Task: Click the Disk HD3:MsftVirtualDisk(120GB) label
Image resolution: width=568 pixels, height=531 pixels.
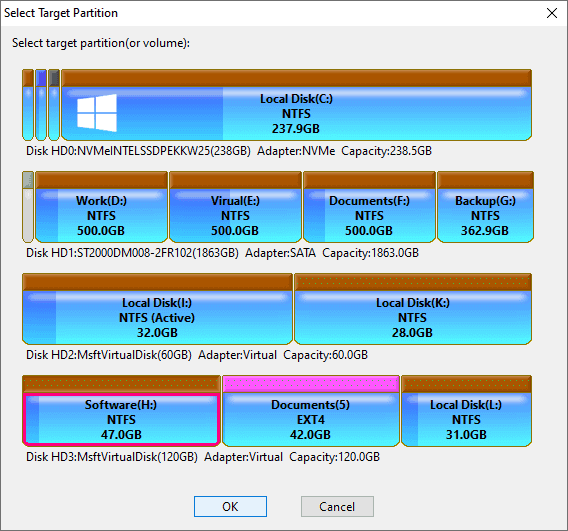Action: click(x=112, y=457)
